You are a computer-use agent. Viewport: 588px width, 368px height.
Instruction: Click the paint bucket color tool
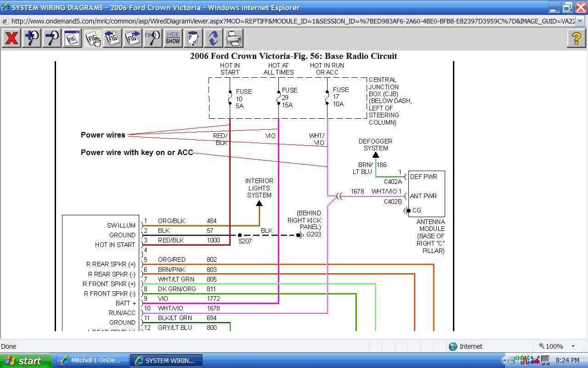pyautogui.click(x=193, y=38)
